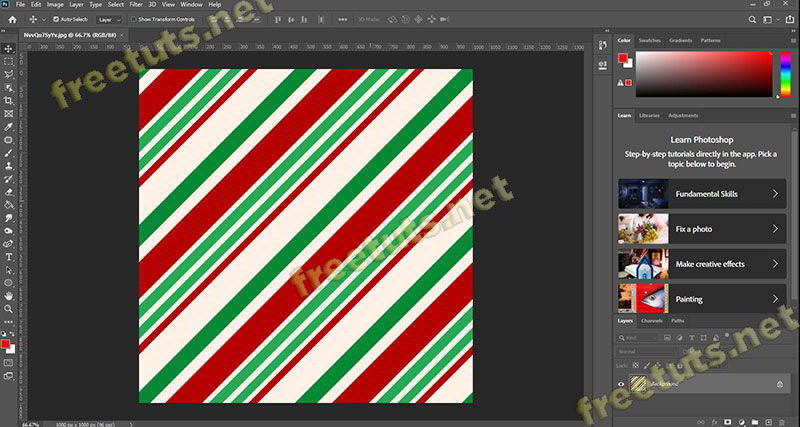Open the Filter menu
This screenshot has height=427, width=800.
[x=136, y=5]
